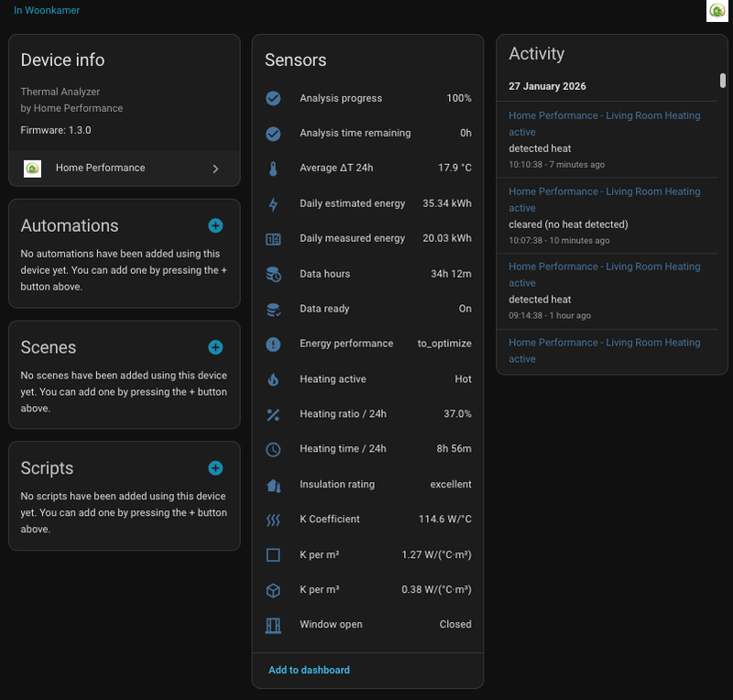Add a new automation with plus button
733x700 pixels.
(215, 225)
